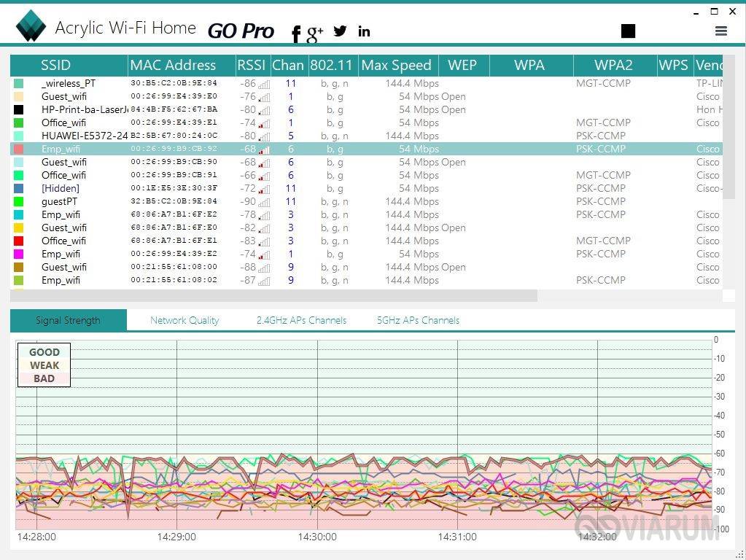Viewport: 746px width, 560px height.
Task: Open the Google Plus share icon
Action: (315, 32)
